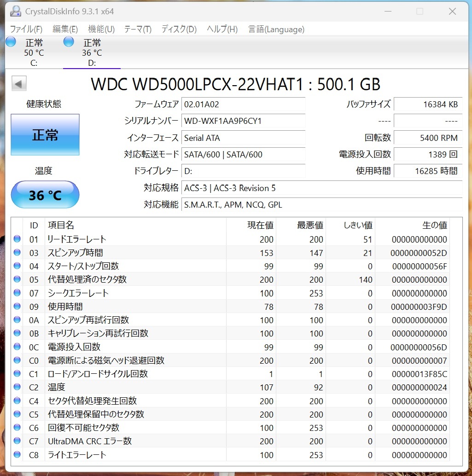472x476 pixels.
Task: Click status dot for ID C6 回復不可能セクタ数
Action: 17,427
